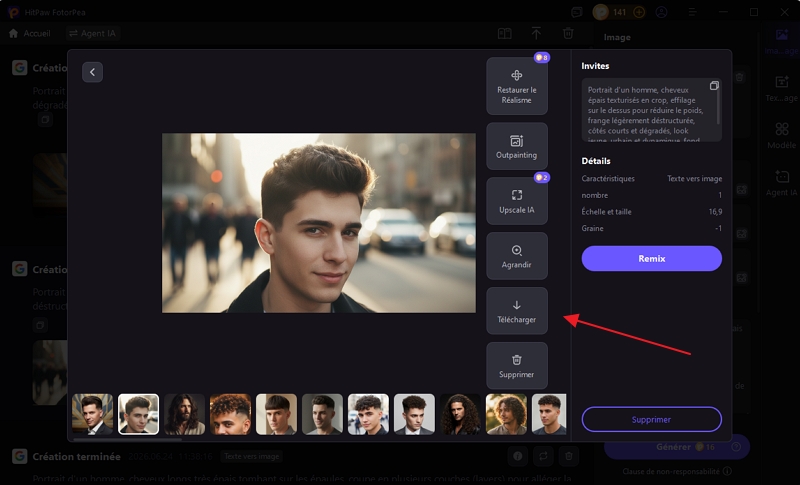Click the Échelle et taille value 16:9
This screenshot has width=800, height=485.
(x=715, y=212)
